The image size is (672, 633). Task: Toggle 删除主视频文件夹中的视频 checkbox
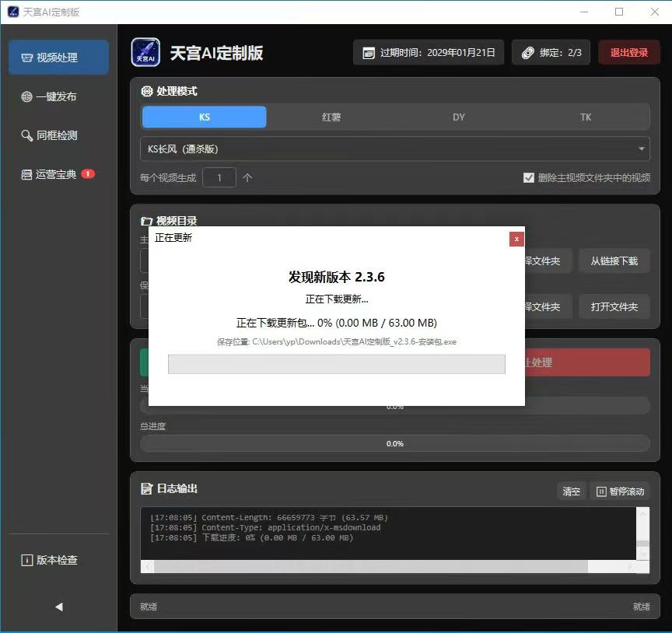pyautogui.click(x=528, y=177)
